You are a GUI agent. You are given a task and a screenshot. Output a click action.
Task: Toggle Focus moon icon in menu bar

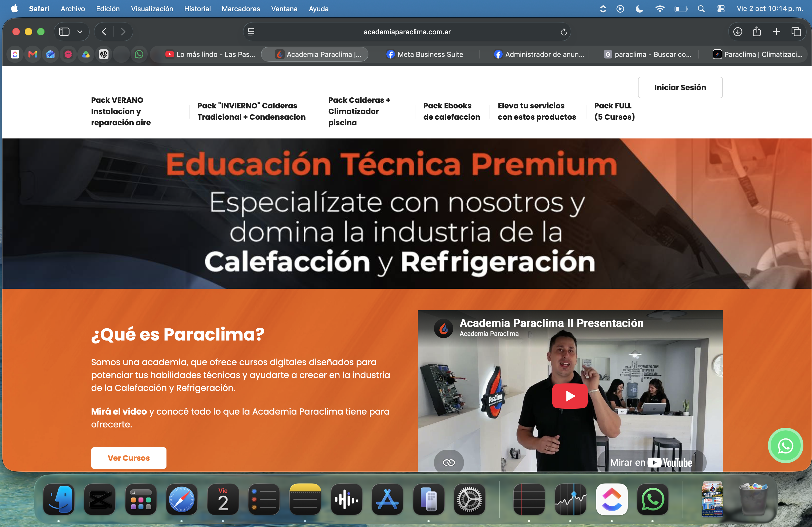click(x=640, y=9)
